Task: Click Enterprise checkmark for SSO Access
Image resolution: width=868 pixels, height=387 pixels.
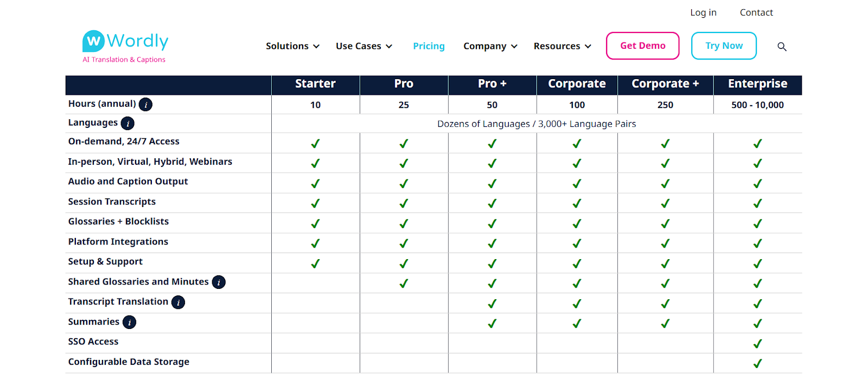Action: tap(758, 344)
